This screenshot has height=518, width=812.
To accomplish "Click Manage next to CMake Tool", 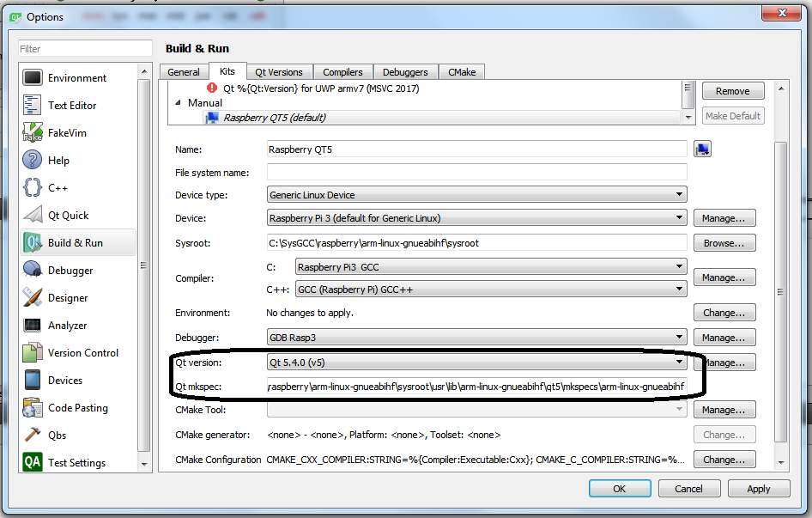I will point(724,410).
